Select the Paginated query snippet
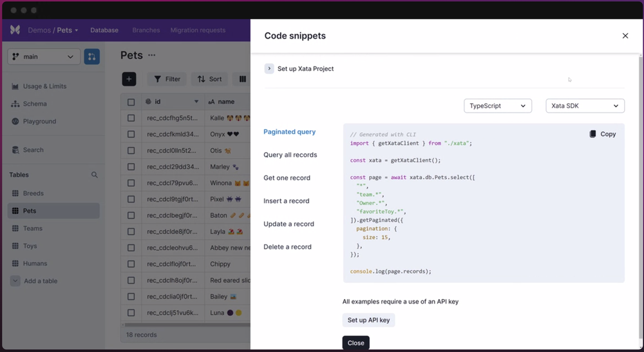Screen dimensions: 644x352 tap(290, 132)
